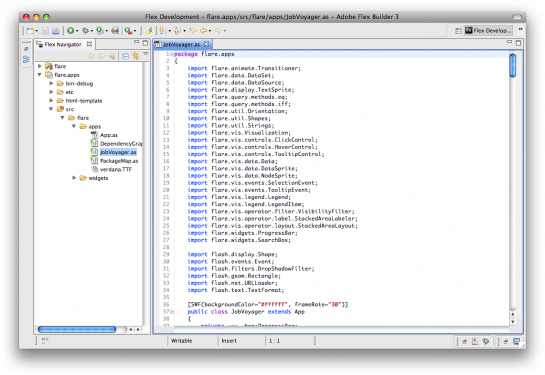Click the pencil highlighter toolbar icon
Viewport: 545px width, 375px height.
(149, 31)
